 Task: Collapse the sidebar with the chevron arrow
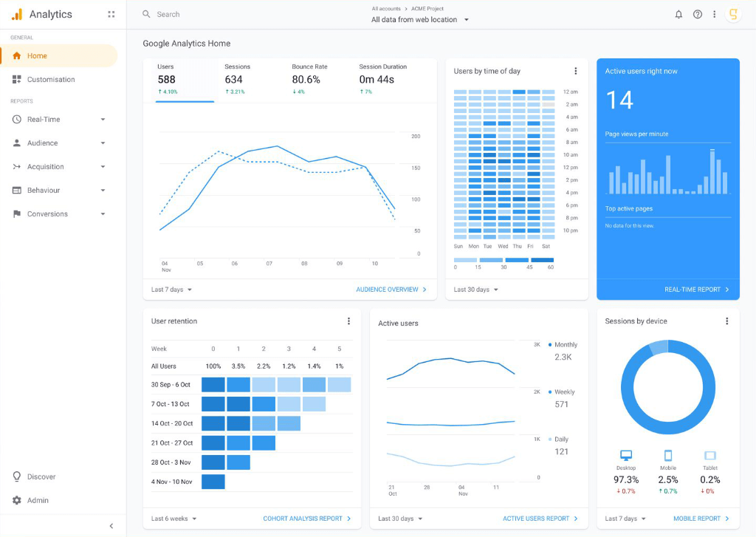(x=111, y=526)
